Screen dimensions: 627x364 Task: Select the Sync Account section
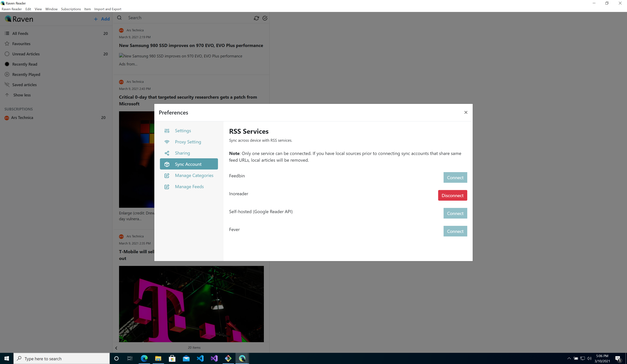(x=188, y=164)
